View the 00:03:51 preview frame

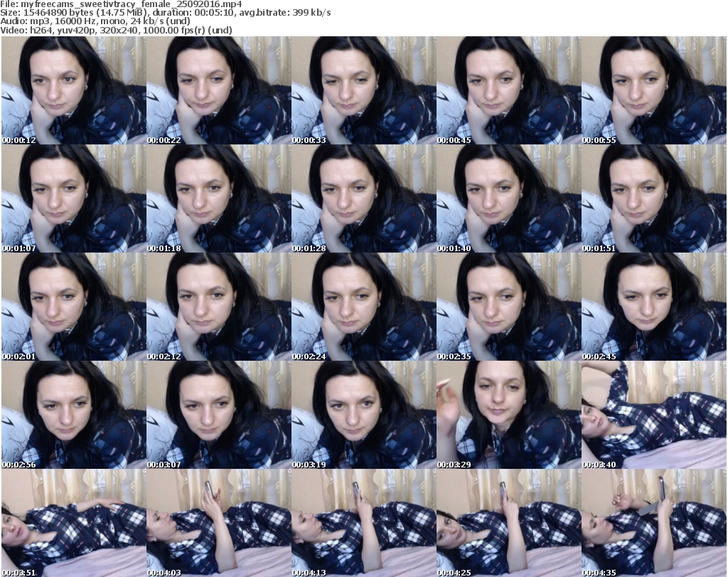(74, 523)
